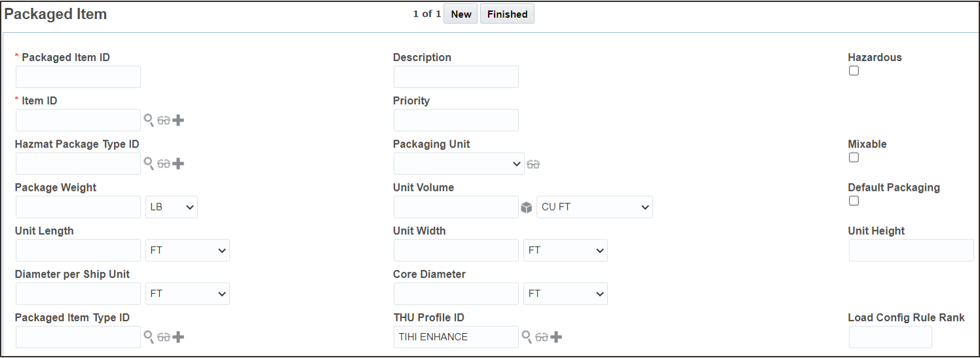
Task: Expand the Package Weight LB unit dropdown
Action: pos(172,207)
